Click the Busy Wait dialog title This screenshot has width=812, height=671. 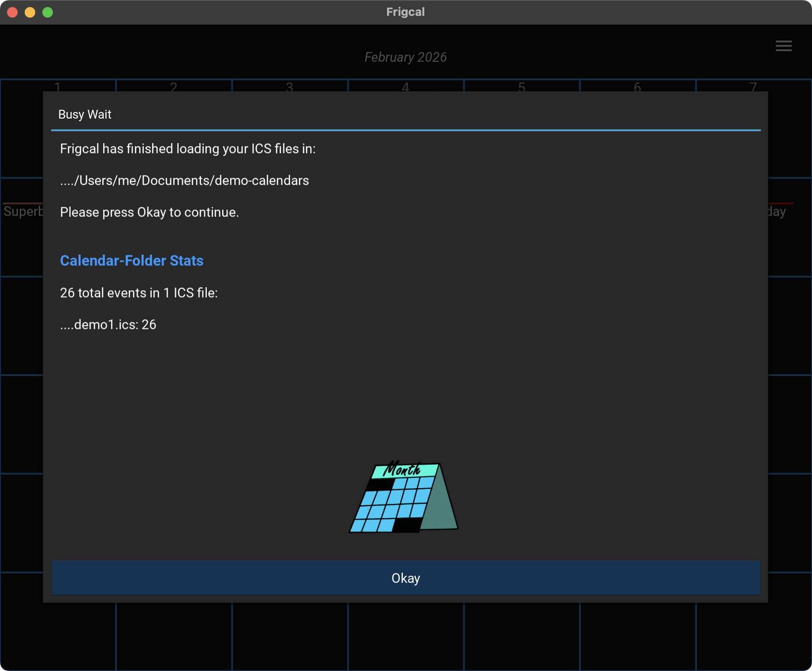pyautogui.click(x=85, y=115)
